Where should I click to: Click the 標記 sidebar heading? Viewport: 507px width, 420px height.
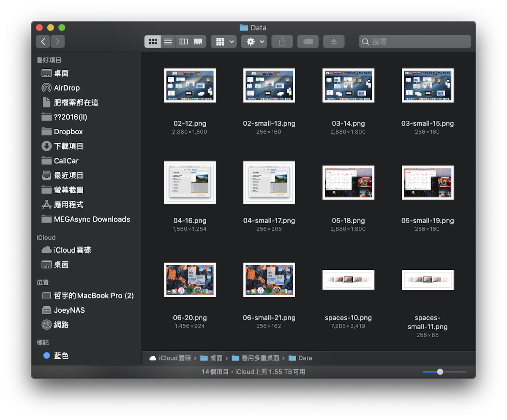(43, 342)
